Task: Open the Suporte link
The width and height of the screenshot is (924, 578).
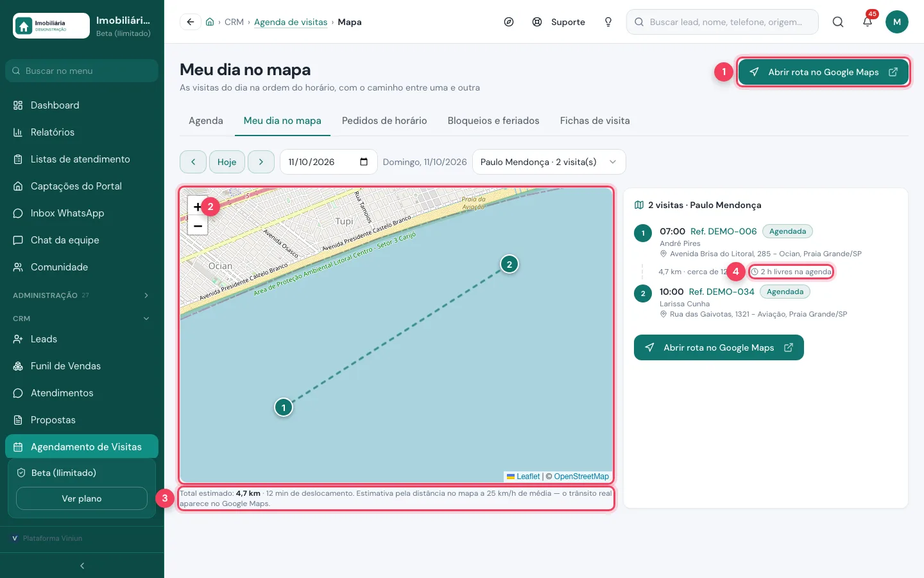Action: pos(559,22)
